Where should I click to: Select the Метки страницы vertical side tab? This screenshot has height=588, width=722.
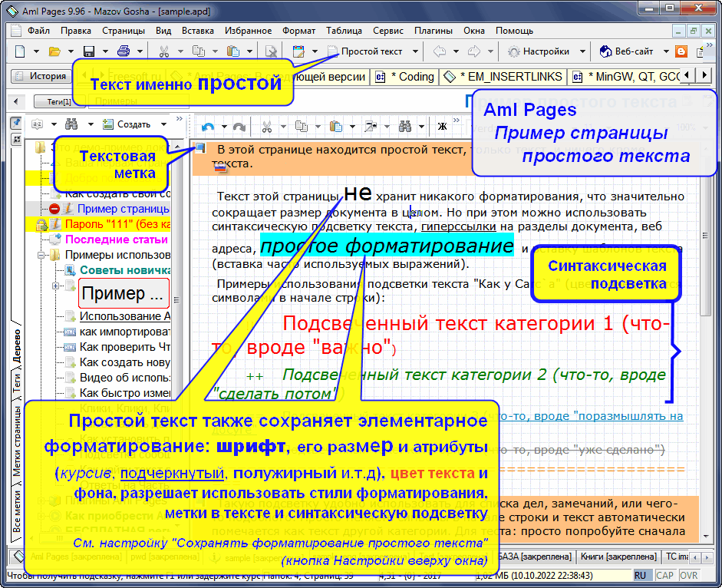[x=17, y=441]
